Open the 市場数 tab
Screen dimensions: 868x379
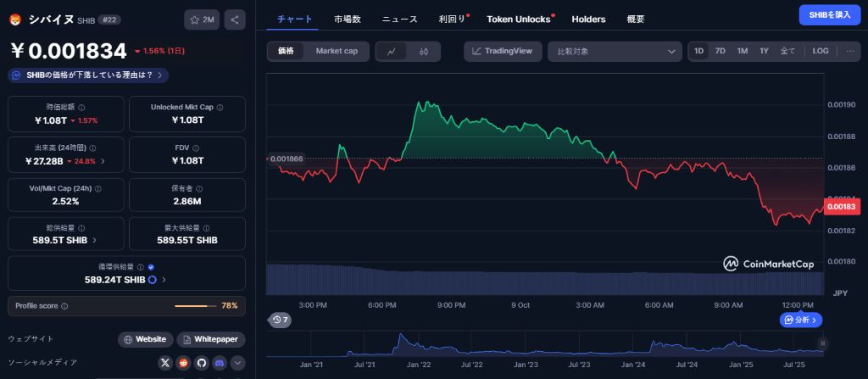348,19
